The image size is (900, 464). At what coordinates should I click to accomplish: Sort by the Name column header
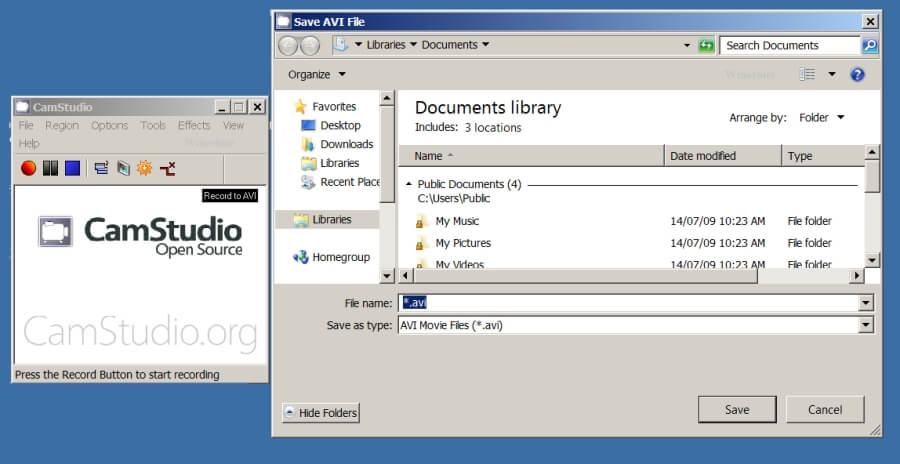531,156
